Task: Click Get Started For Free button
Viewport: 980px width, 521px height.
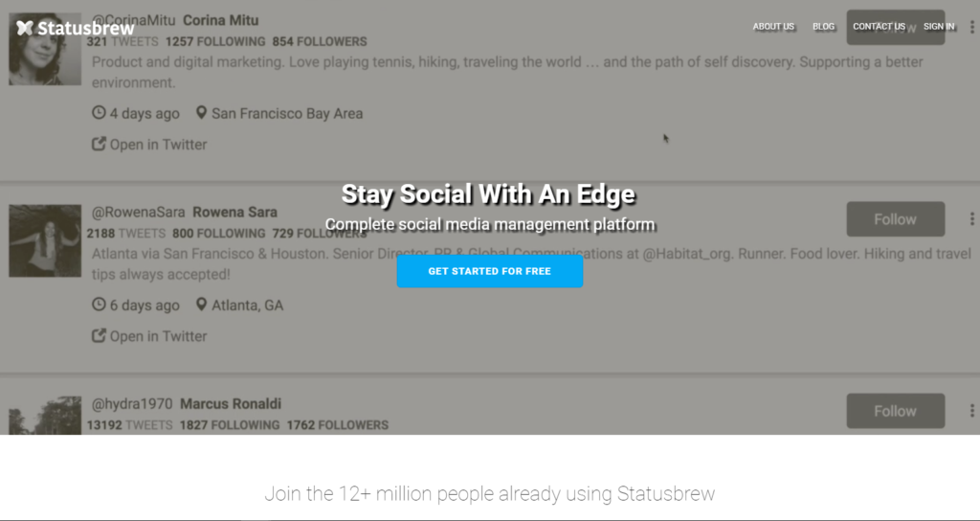Action: tap(490, 271)
